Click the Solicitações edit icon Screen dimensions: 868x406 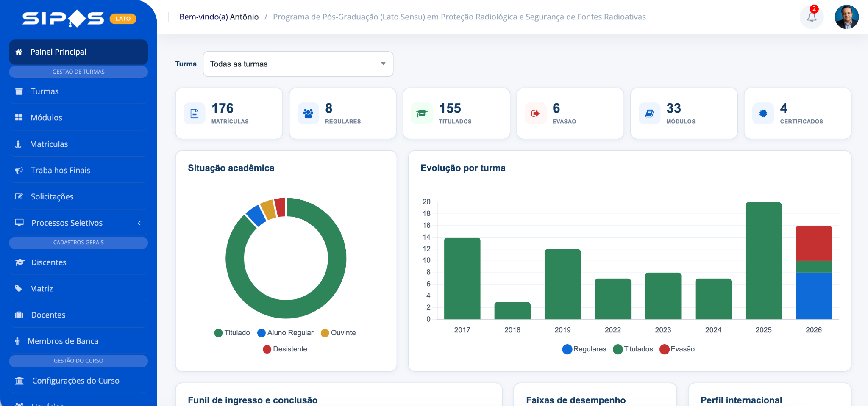click(x=19, y=196)
